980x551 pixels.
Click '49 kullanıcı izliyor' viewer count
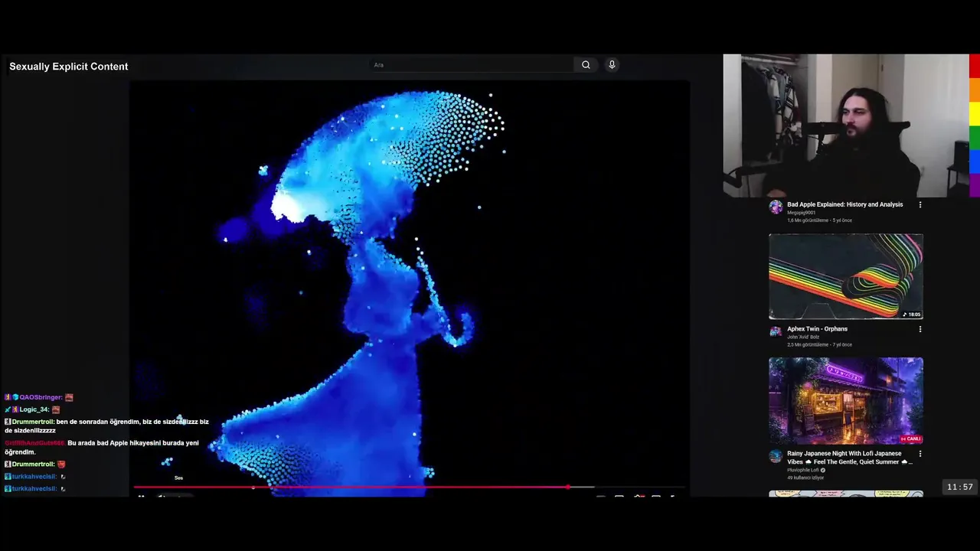click(805, 478)
